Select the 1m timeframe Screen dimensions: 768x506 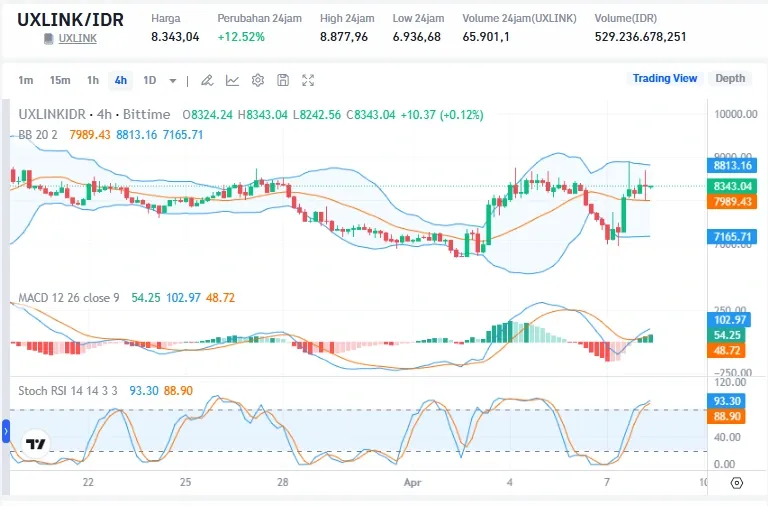25,80
